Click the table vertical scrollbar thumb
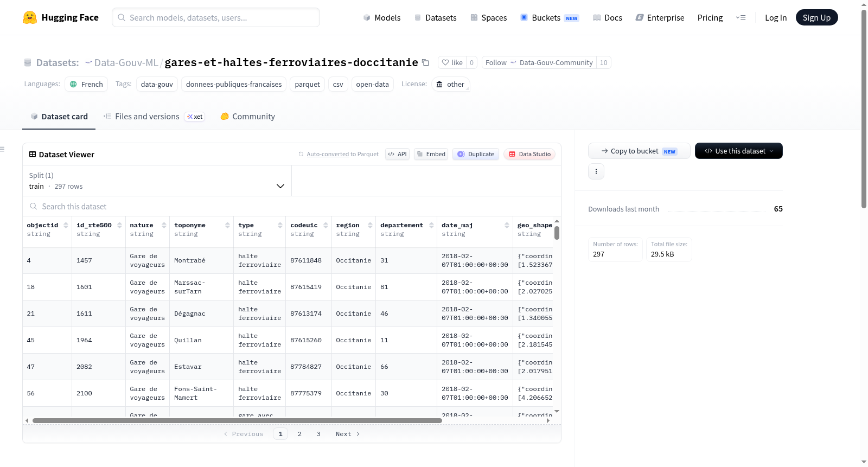 [x=557, y=233]
